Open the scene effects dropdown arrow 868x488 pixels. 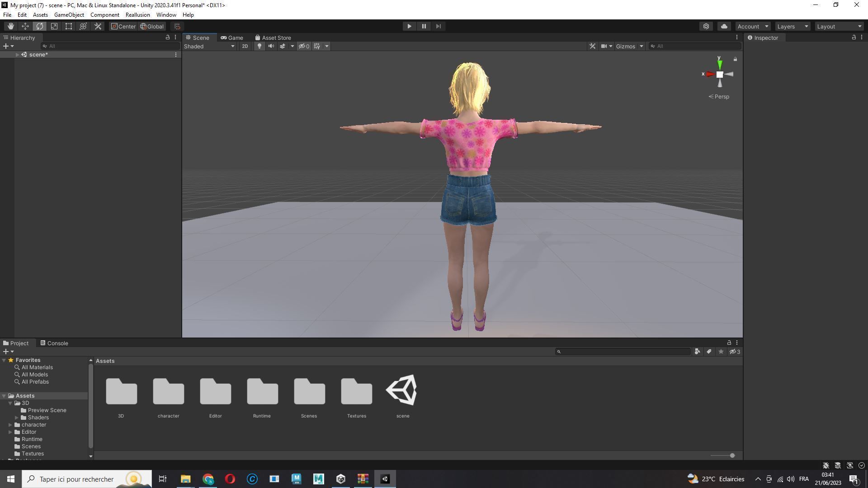292,46
